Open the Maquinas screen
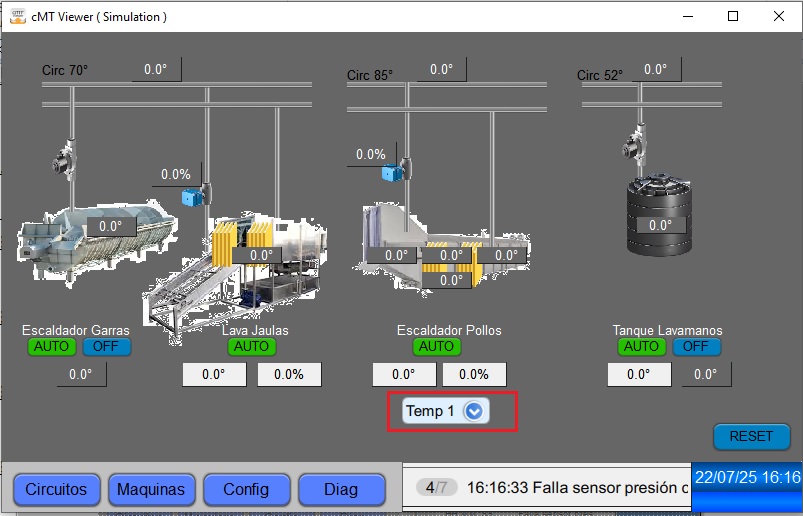Image resolution: width=803 pixels, height=516 pixels. point(151,489)
